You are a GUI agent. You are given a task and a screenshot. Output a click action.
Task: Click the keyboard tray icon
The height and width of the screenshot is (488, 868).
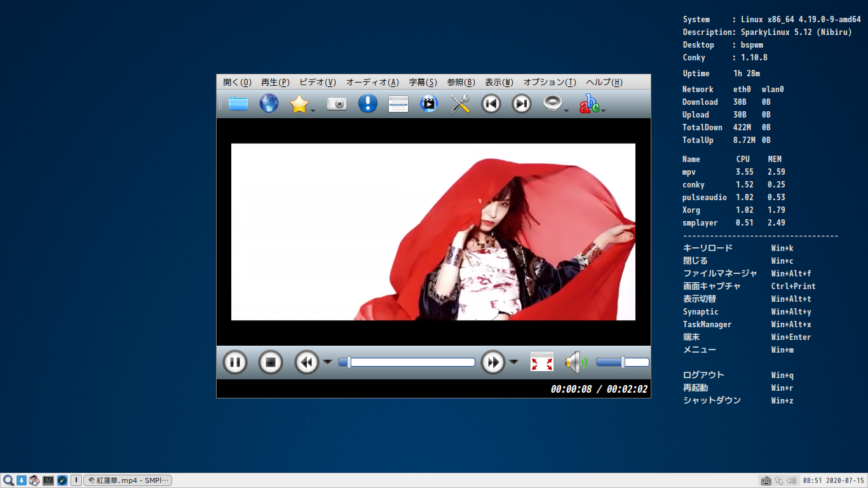(x=766, y=480)
